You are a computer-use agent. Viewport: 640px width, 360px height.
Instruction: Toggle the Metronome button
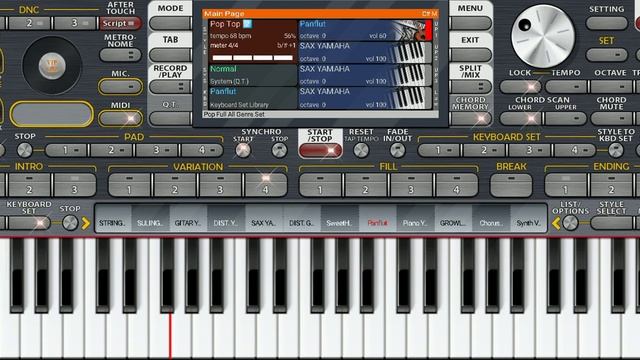[x=120, y=55]
